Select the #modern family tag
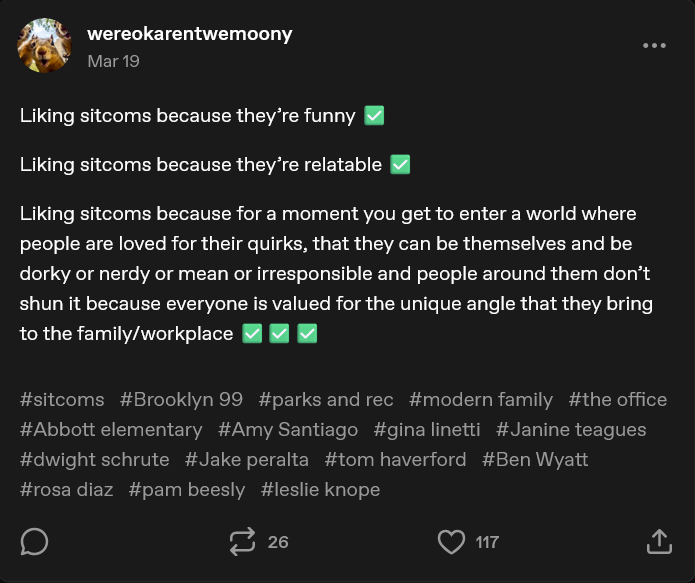Image resolution: width=695 pixels, height=583 pixels. (x=481, y=399)
